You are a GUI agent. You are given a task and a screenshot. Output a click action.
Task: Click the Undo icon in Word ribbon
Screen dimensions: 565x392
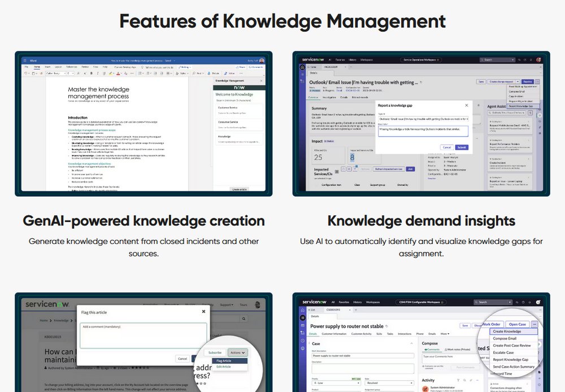[26, 73]
